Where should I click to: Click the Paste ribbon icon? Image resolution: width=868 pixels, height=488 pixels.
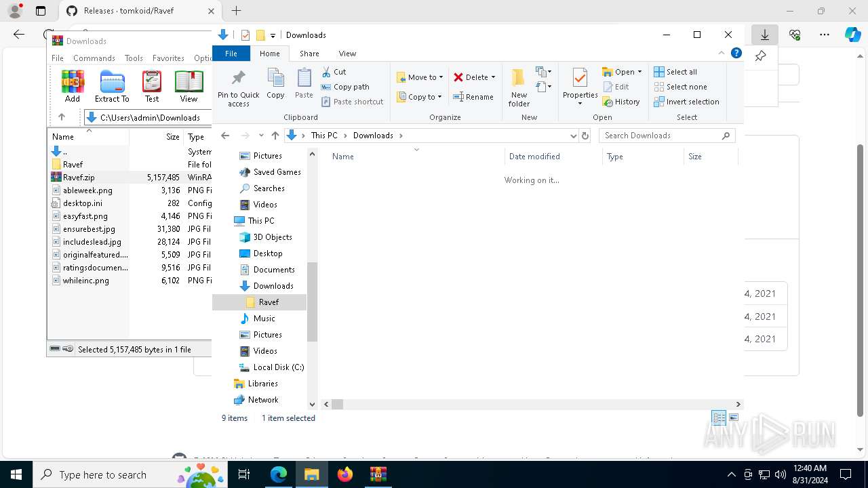pyautogui.click(x=304, y=84)
